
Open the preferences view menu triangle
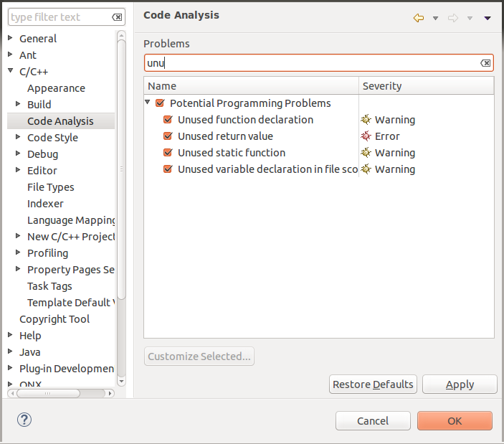pos(488,18)
